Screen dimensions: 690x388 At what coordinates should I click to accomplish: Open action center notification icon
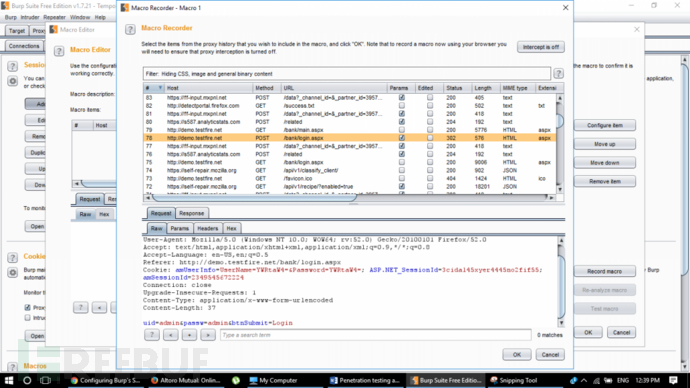[673, 380]
